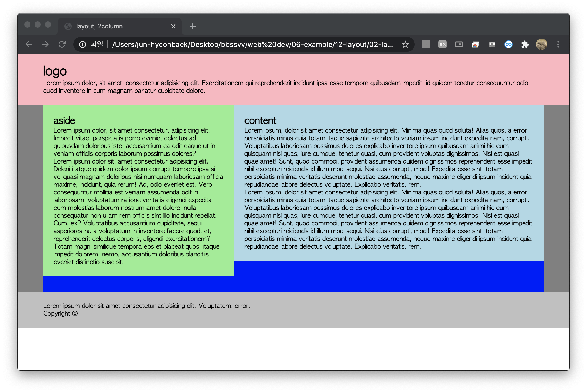Click the 'logo' heading in the header

tap(55, 71)
